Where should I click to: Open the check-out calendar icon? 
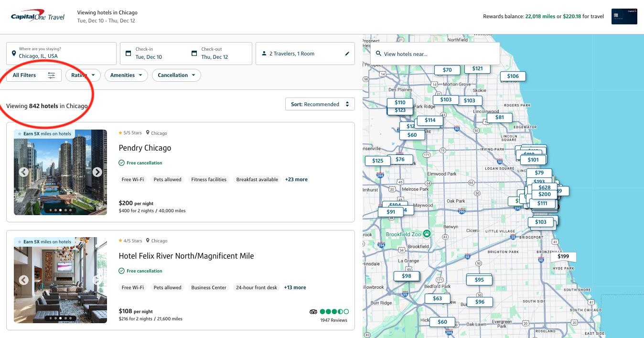pos(194,54)
